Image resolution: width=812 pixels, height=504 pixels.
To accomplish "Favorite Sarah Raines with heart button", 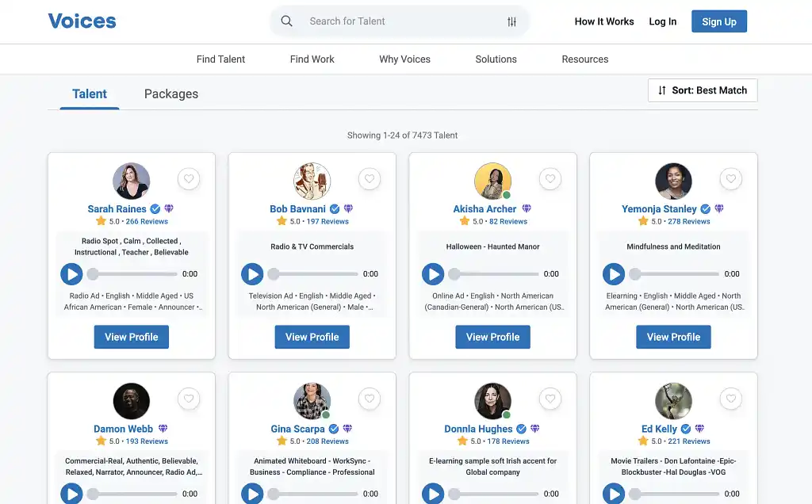I will click(189, 179).
